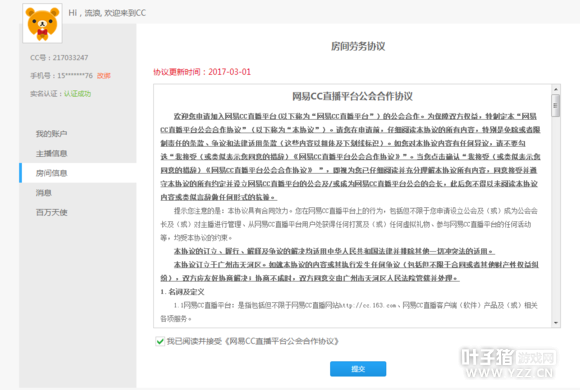Image resolution: width=580 pixels, height=390 pixels.
Task: Click the agreement scrollbar up arrow
Action: click(556, 89)
